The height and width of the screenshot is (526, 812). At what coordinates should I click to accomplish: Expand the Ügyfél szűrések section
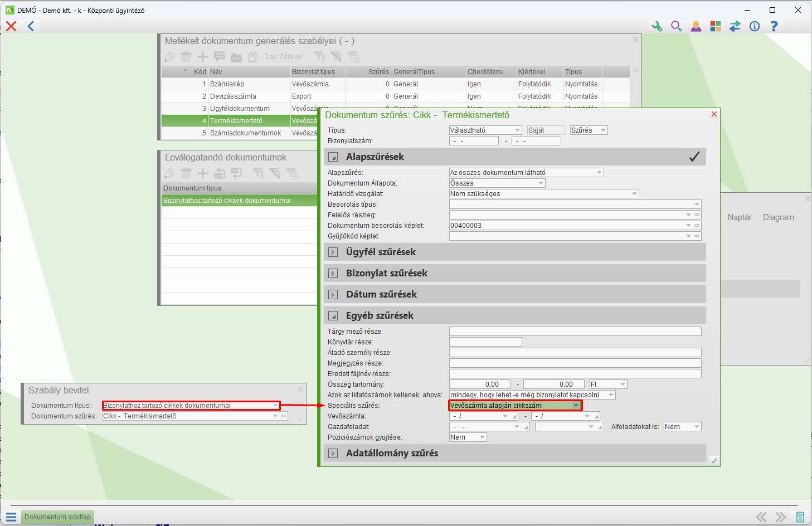pyautogui.click(x=333, y=252)
